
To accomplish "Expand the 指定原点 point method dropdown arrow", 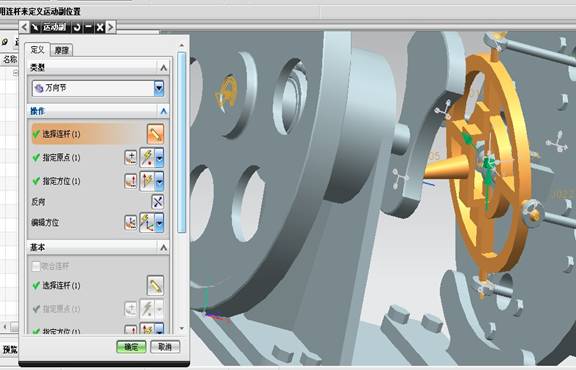I will pyautogui.click(x=159, y=157).
